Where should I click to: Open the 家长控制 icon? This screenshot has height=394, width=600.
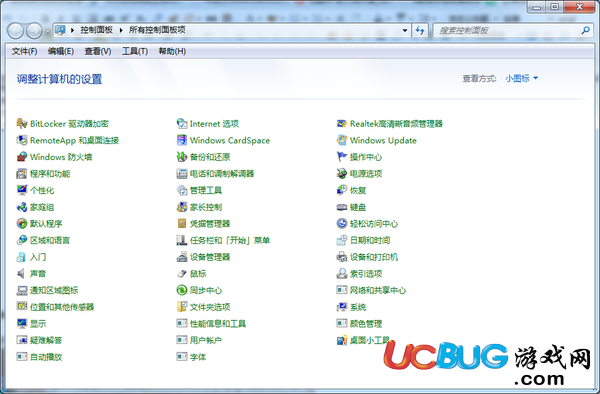point(182,207)
